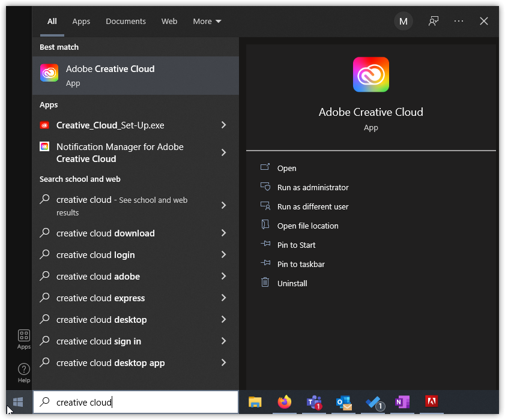This screenshot has height=420, width=505.
Task: Click the Run as different user icon
Action: click(265, 206)
